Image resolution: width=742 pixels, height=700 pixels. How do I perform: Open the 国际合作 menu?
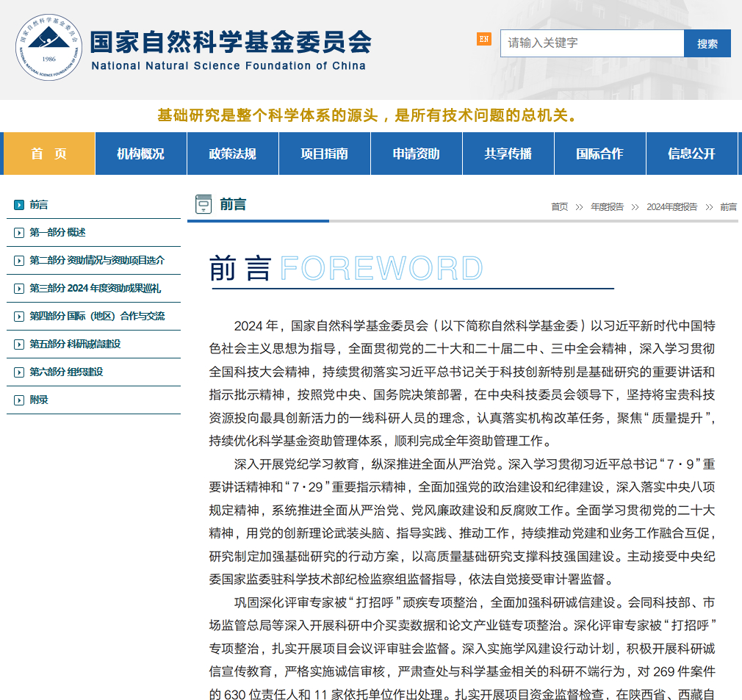pos(599,153)
